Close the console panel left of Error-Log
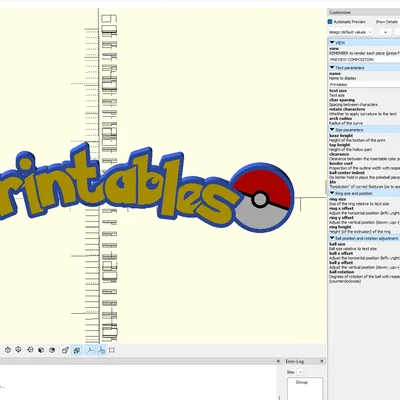 [278, 361]
